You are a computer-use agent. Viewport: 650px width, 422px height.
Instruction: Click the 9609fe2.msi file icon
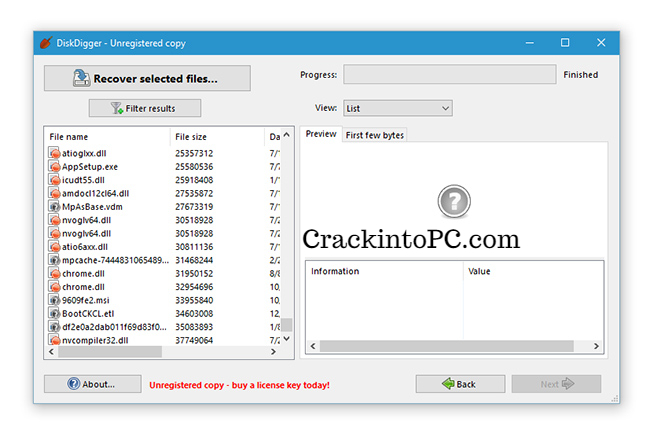click(x=54, y=300)
